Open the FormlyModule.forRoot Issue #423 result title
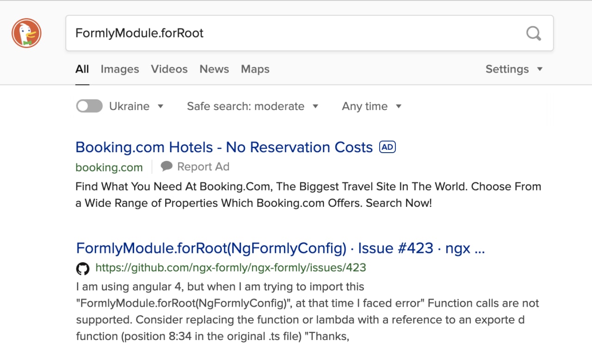Image resolution: width=592 pixels, height=364 pixels. tap(280, 248)
